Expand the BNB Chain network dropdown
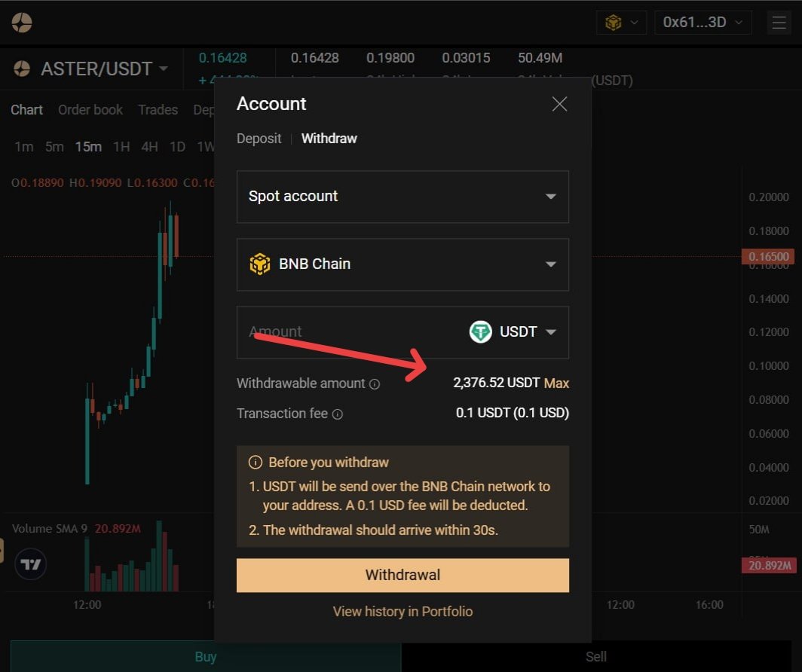The width and height of the screenshot is (802, 672). tap(403, 264)
